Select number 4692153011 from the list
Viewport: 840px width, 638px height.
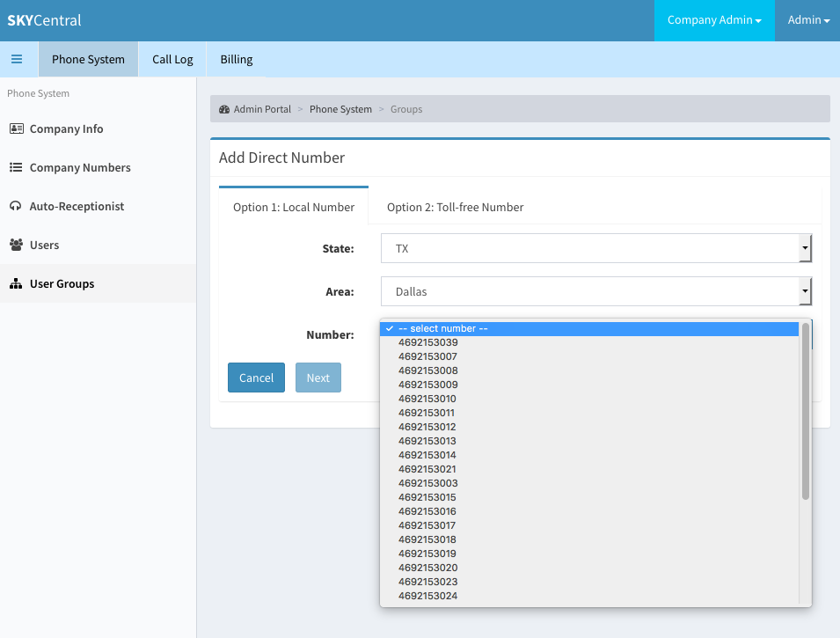589,413
